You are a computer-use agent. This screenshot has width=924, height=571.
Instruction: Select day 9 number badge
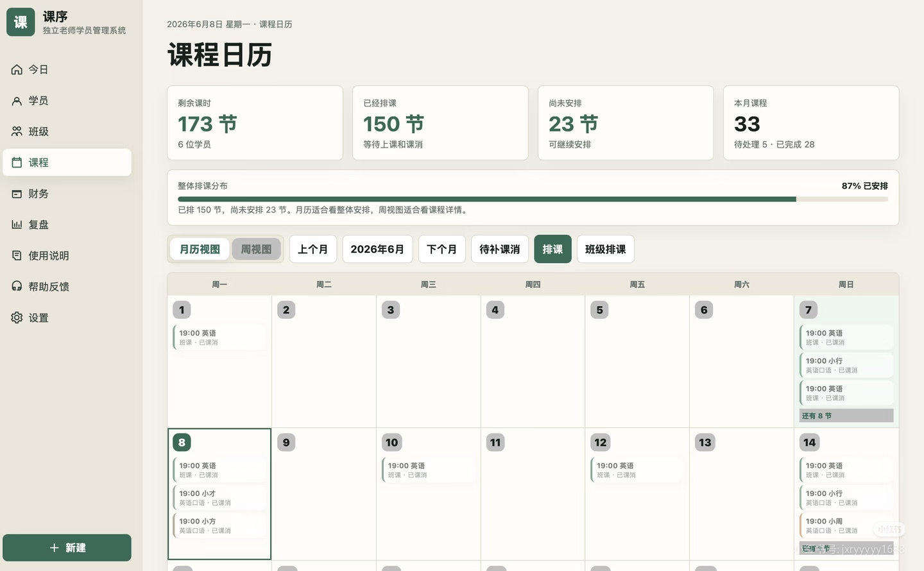coord(286,443)
